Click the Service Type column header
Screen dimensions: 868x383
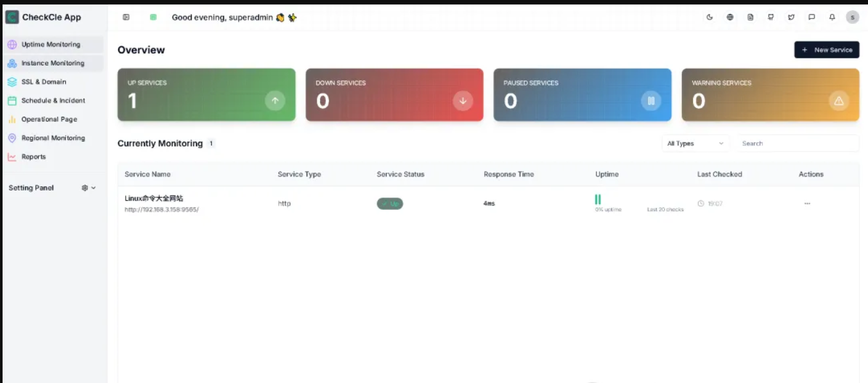pos(299,174)
